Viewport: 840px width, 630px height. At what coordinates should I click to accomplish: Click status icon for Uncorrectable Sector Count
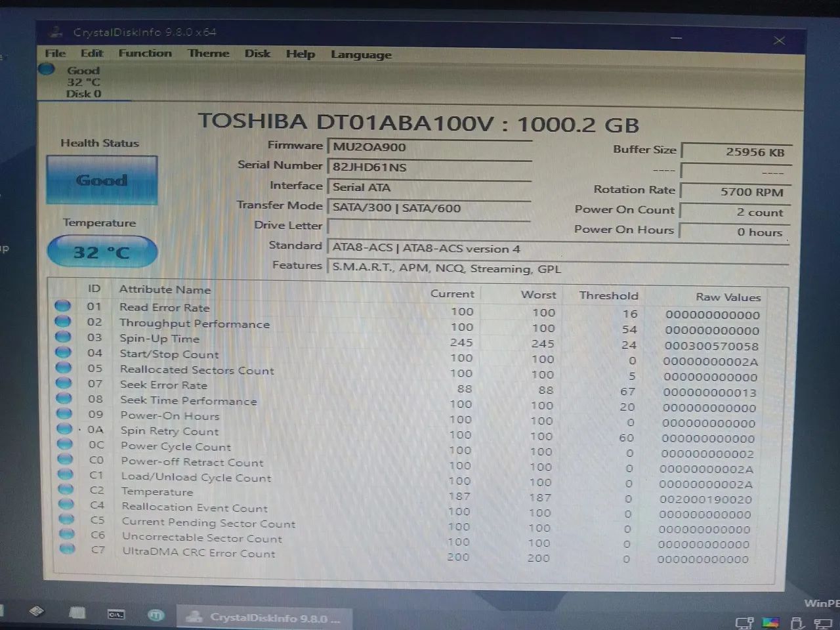tap(67, 534)
